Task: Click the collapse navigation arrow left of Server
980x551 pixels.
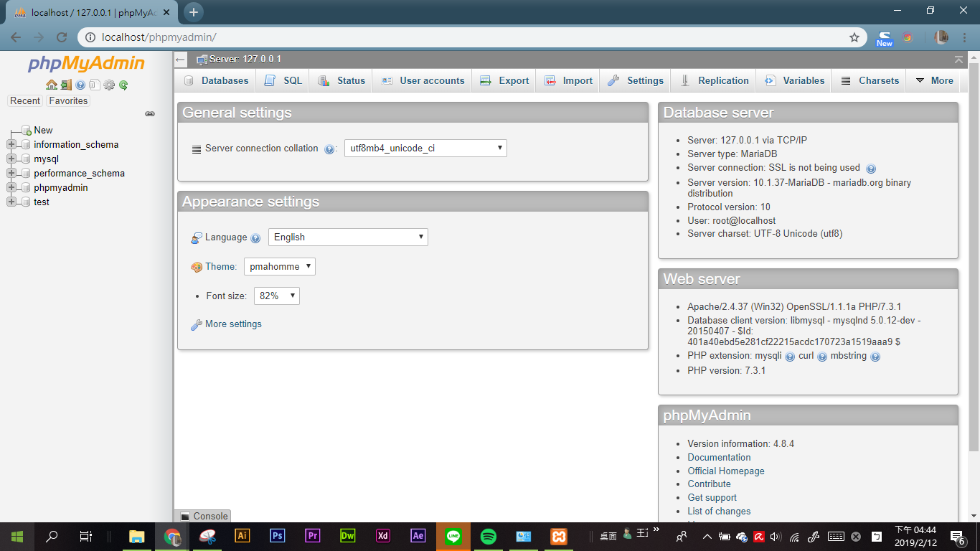Action: click(x=181, y=60)
